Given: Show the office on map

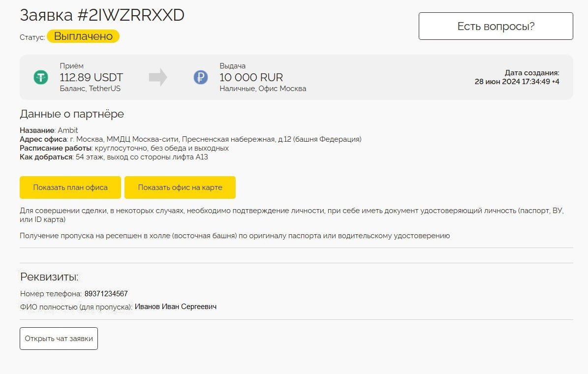Looking at the screenshot, I should pos(180,187).
